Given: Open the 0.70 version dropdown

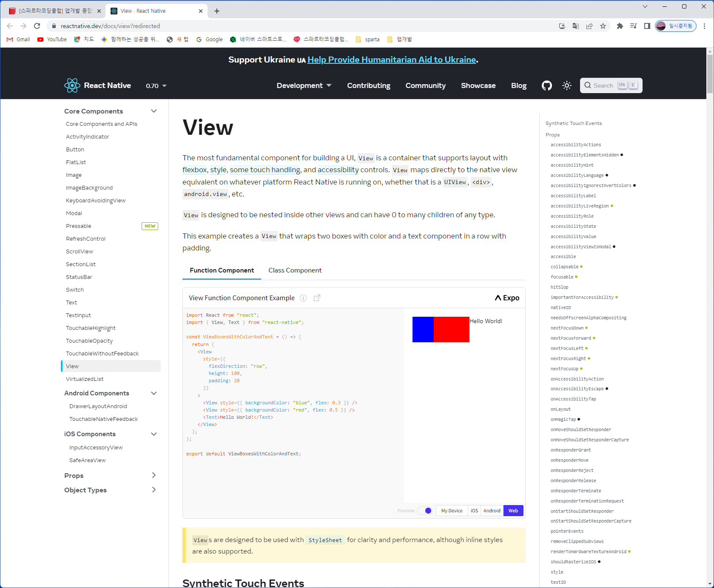Looking at the screenshot, I should pos(156,86).
